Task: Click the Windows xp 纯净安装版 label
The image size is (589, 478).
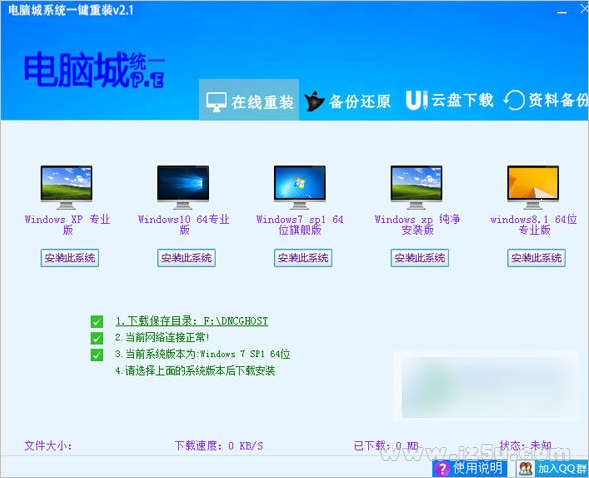Action: click(417, 225)
